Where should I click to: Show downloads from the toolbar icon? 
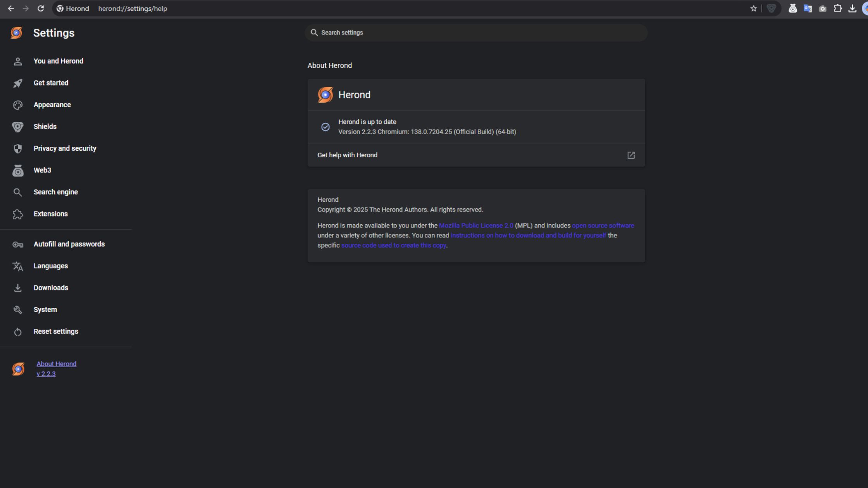[852, 9]
